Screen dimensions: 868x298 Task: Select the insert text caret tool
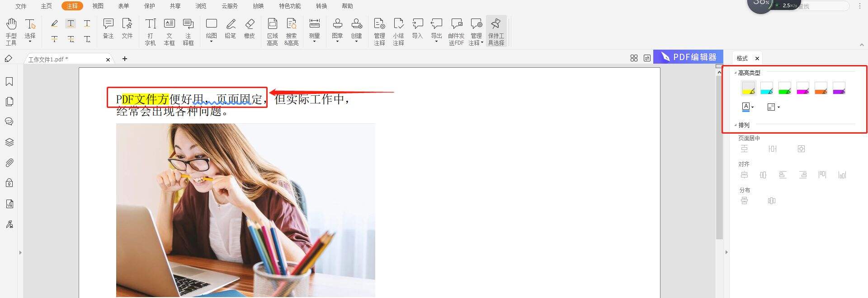pyautogui.click(x=87, y=39)
